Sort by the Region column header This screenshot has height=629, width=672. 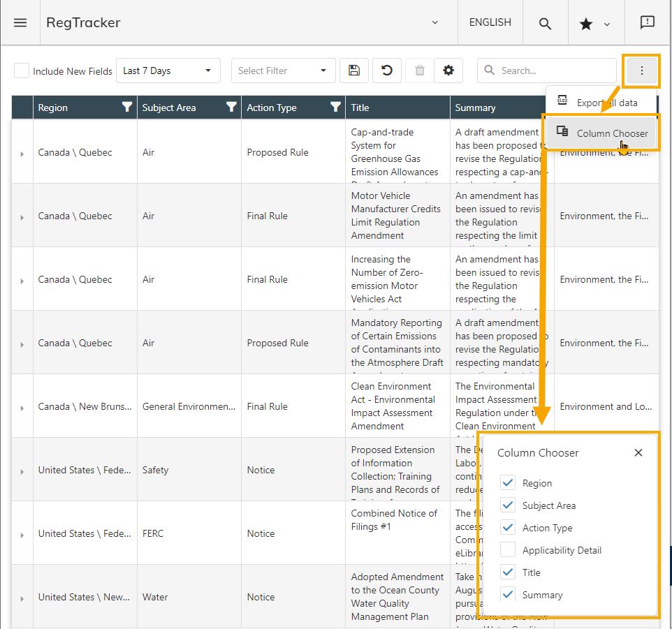52,108
